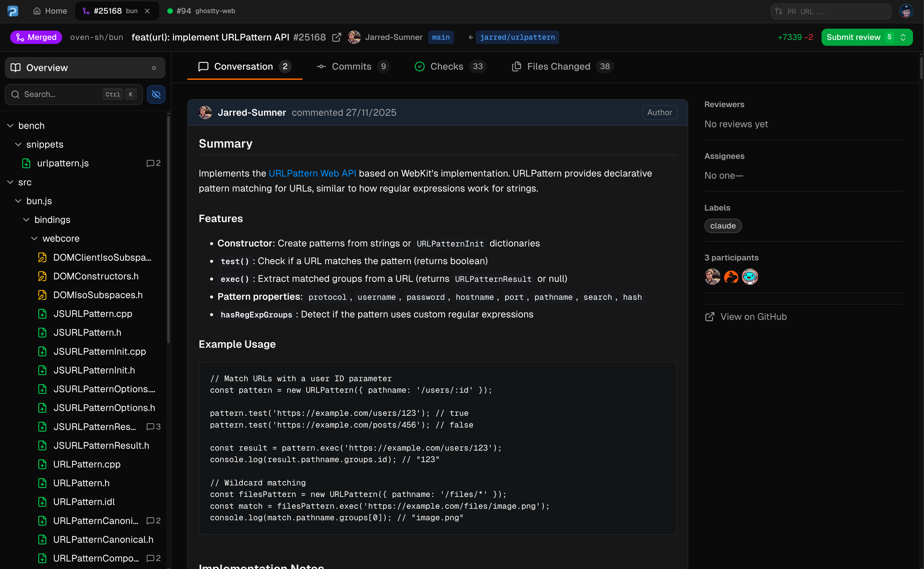This screenshot has height=569, width=924.
Task: Click the main branch badge
Action: 441,37
